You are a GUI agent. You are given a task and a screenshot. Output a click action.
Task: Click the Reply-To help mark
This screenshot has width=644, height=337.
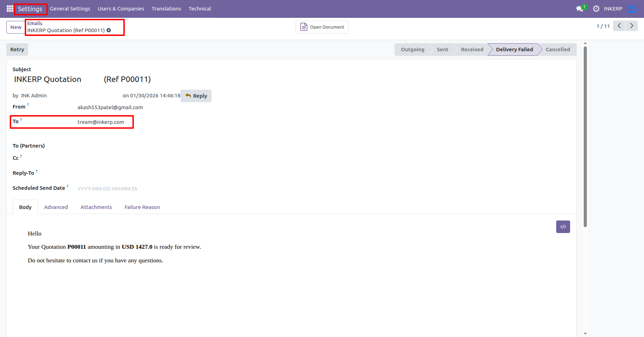(37, 171)
